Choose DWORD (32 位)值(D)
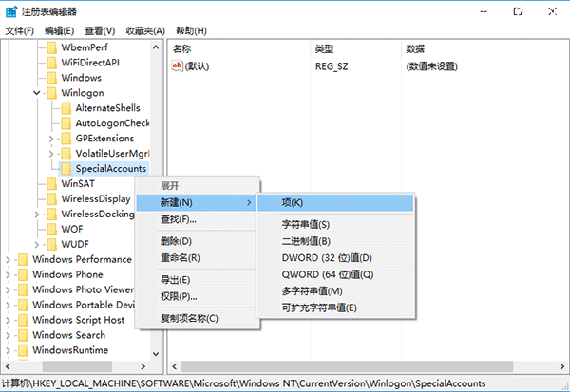Image resolution: width=570 pixels, height=392 pixels. point(335,258)
